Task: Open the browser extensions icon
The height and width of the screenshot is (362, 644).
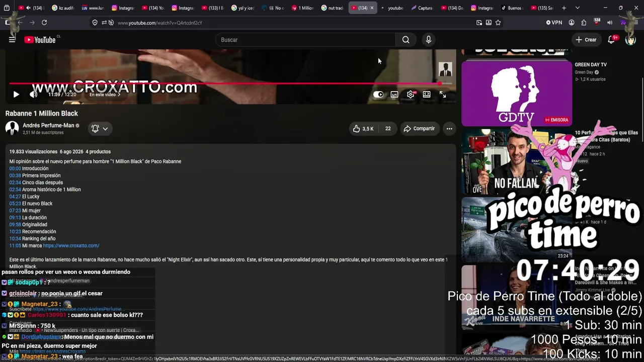Action: 584,23
